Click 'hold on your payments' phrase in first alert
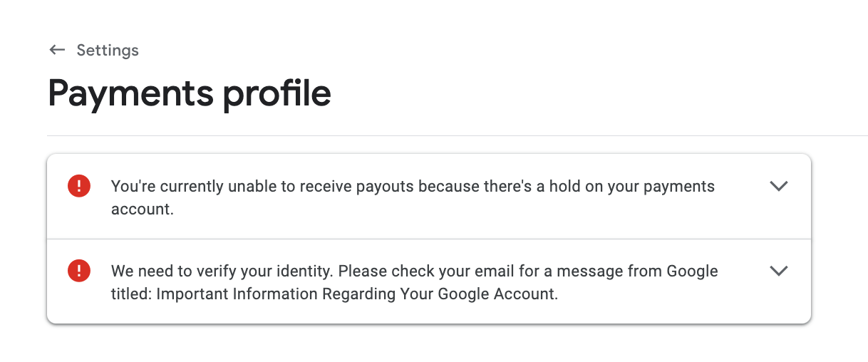Viewport: 868px width, 362px height. tap(633, 187)
